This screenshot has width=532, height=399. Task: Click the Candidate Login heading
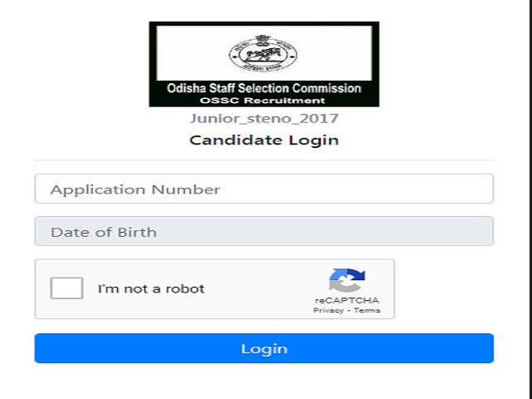[264, 140]
